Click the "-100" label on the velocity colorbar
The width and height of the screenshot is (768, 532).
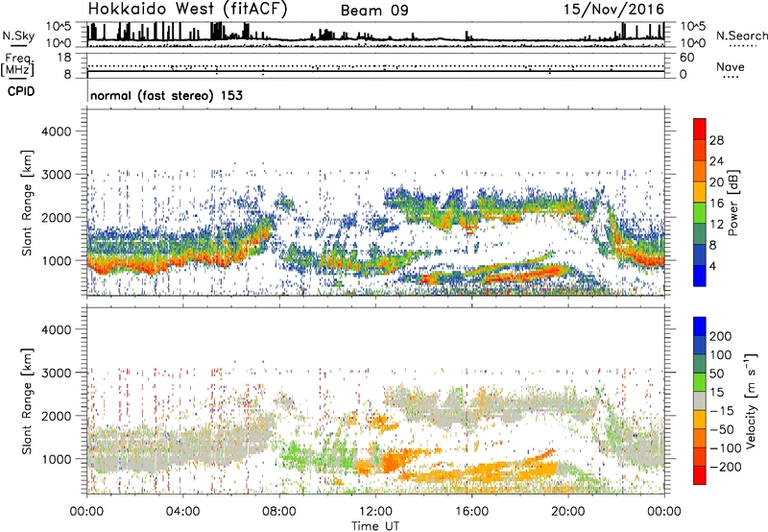click(726, 448)
